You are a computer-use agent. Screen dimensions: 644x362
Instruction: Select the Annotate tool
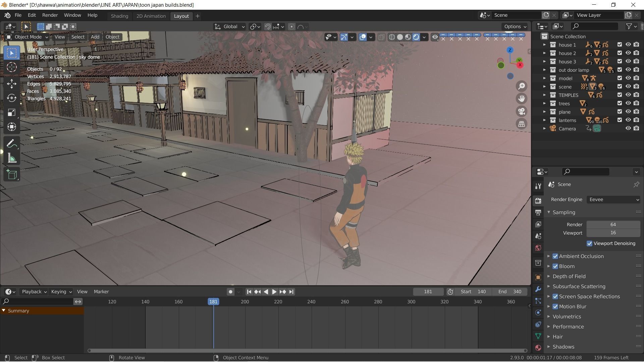tap(12, 144)
